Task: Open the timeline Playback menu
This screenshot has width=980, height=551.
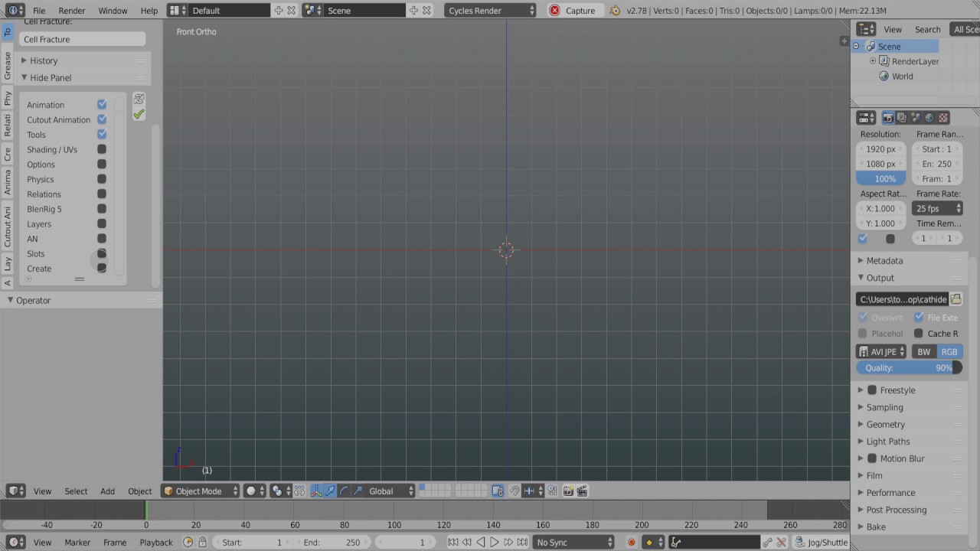Action: pos(156,543)
